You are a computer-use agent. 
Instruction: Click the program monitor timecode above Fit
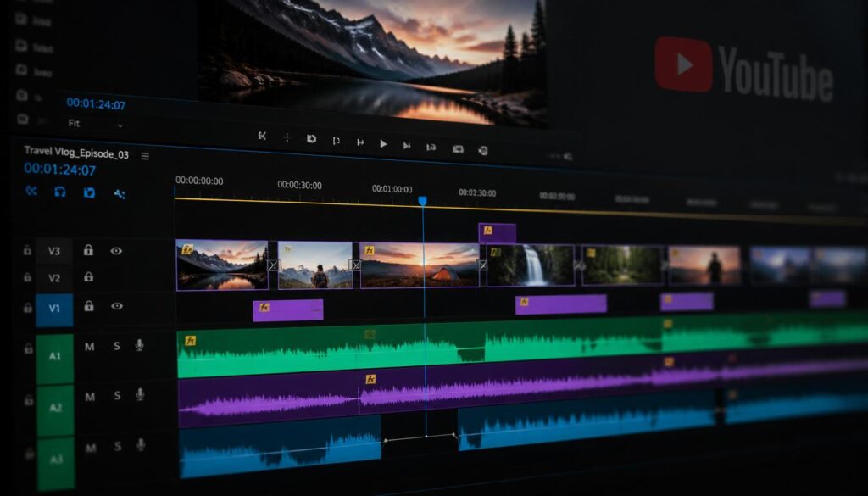point(96,103)
